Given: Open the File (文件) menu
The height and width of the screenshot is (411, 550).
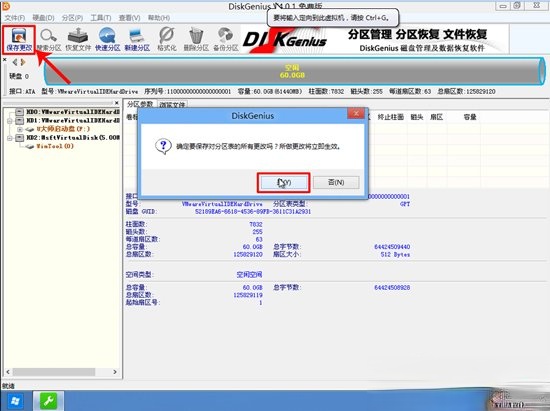Looking at the screenshot, I should point(15,18).
